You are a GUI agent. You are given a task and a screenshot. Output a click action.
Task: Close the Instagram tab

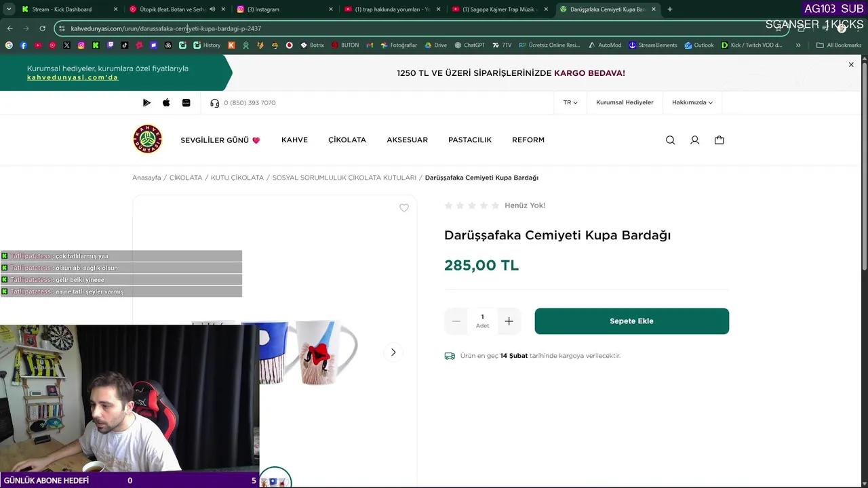pyautogui.click(x=331, y=9)
